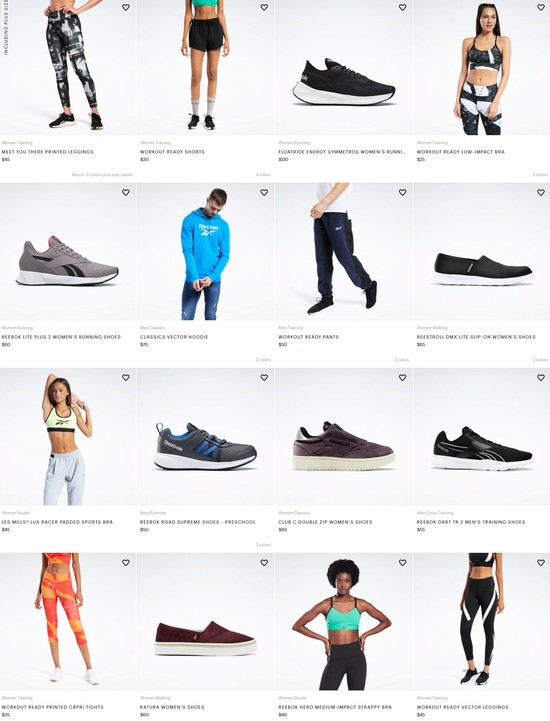Screen dimensions: 550x721
Task: Heart the Reestroll DMX Lite Slip-On shoes
Action: 541,192
